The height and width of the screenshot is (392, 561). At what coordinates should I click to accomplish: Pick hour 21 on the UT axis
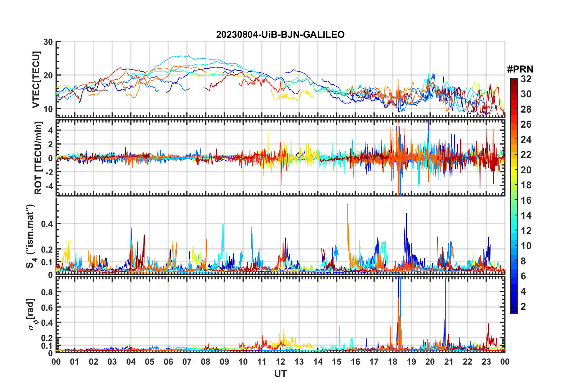(449, 362)
